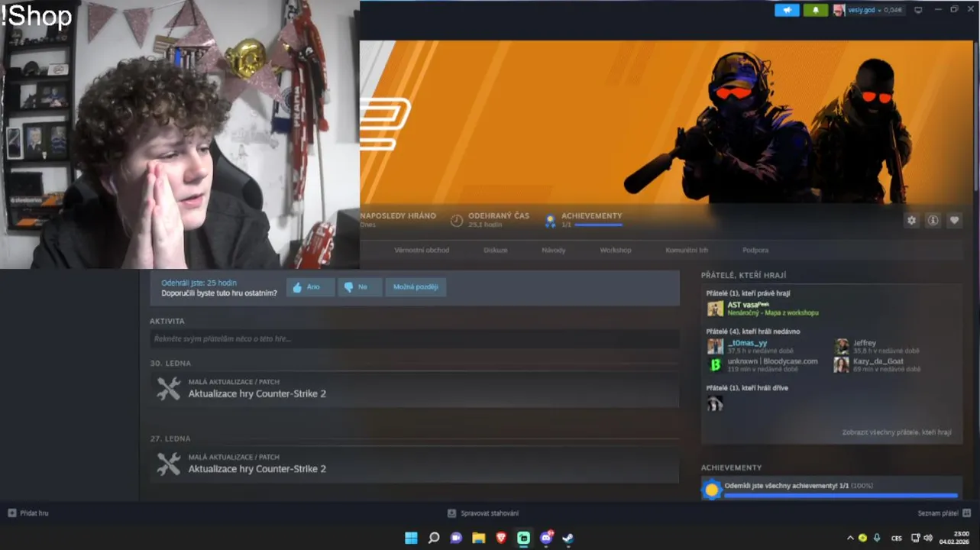Screen dimensions: 980x550
Task: Show all friends who play link
Action: pos(897,432)
